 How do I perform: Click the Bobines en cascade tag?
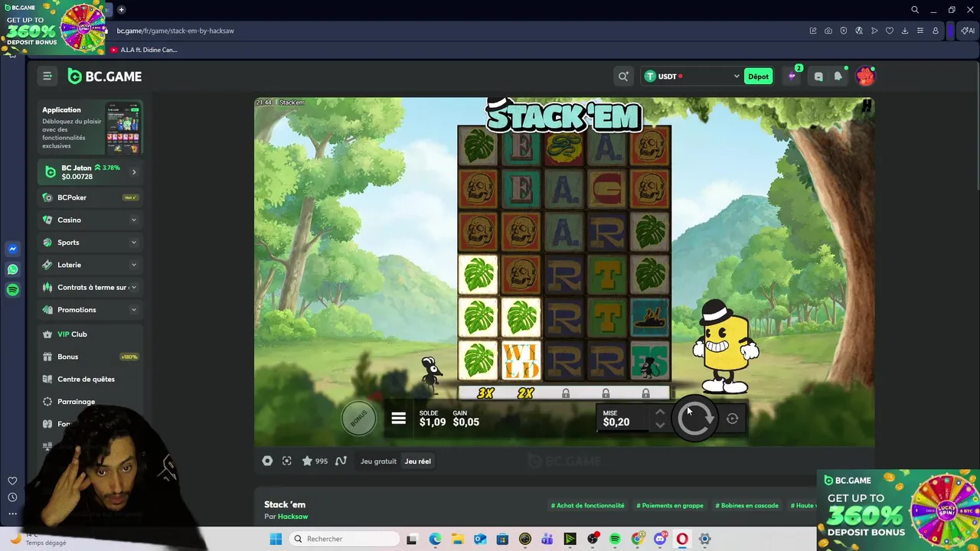pyautogui.click(x=746, y=506)
